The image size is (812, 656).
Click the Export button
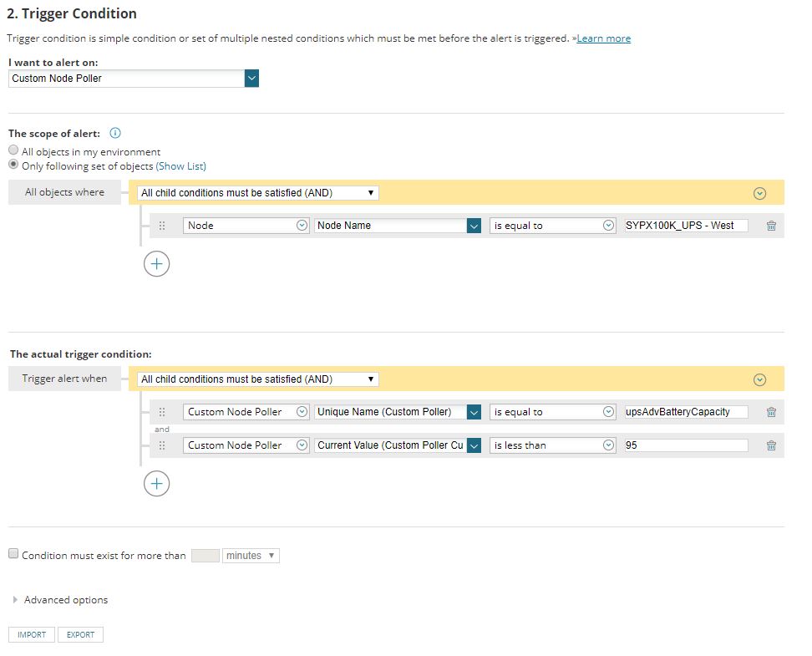pos(80,635)
